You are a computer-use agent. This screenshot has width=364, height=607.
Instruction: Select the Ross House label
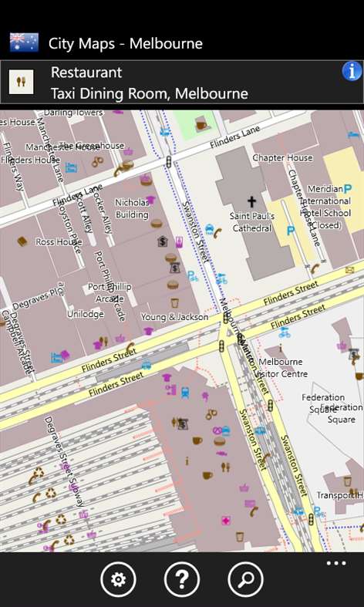[x=59, y=242]
